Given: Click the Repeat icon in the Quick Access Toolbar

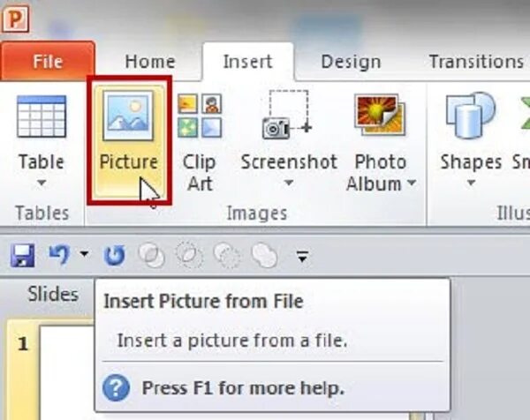Looking at the screenshot, I should tap(115, 256).
